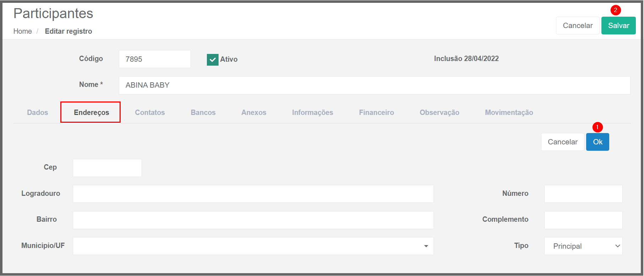Switch to the Dados tab
The height and width of the screenshot is (276, 644).
(37, 112)
